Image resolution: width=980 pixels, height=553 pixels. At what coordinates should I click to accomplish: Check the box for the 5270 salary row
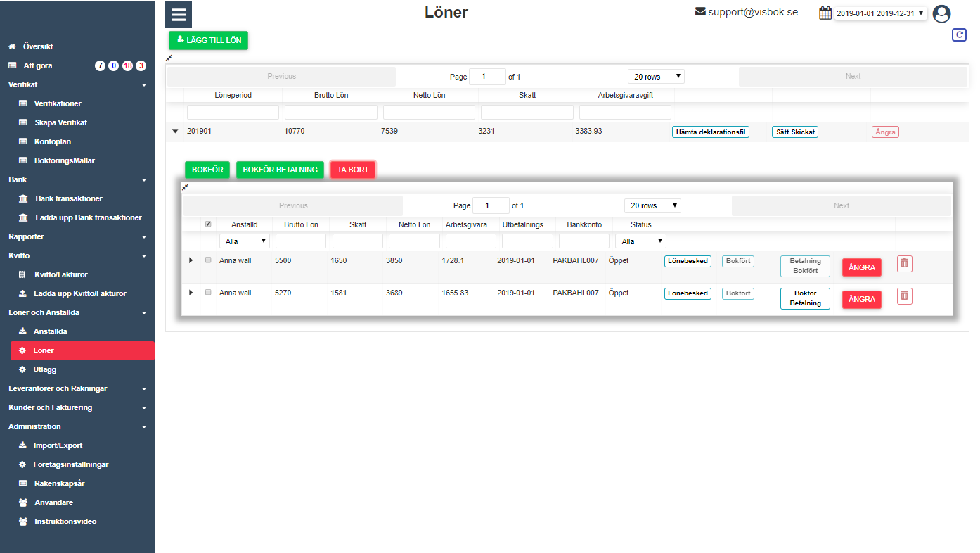click(207, 293)
